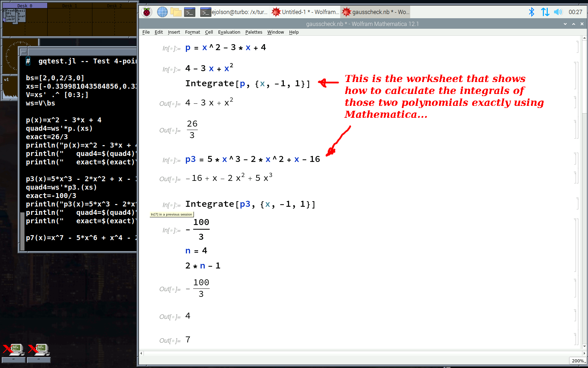Switch to the Untitled-1 Wolfram taskbar window

tap(305, 12)
